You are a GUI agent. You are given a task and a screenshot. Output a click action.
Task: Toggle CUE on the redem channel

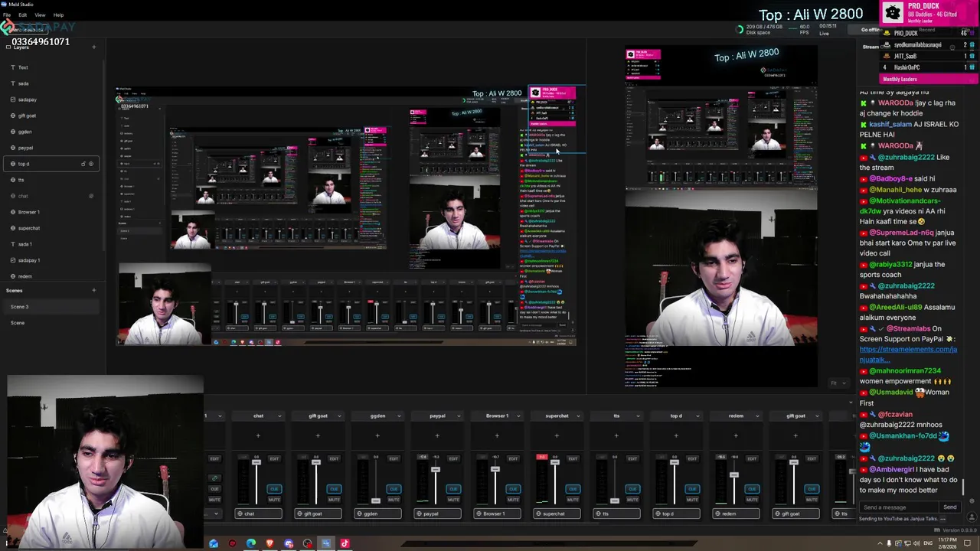point(752,488)
